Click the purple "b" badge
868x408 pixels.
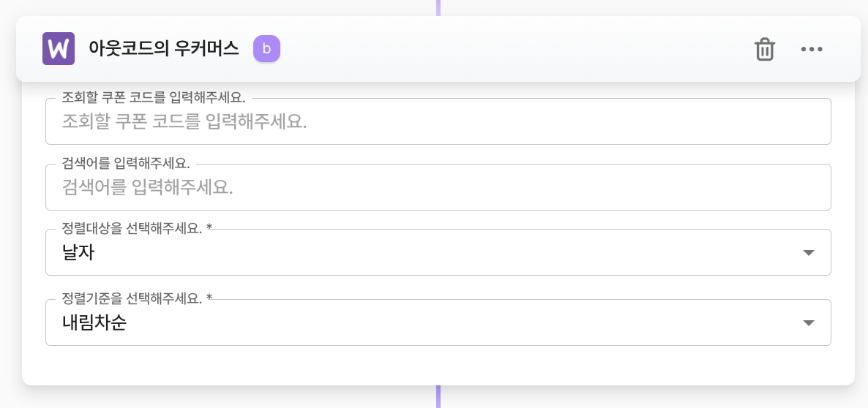pos(267,49)
